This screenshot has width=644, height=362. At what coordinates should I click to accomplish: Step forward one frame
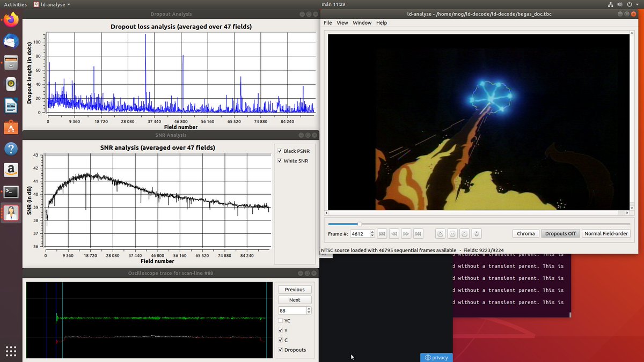click(x=406, y=233)
